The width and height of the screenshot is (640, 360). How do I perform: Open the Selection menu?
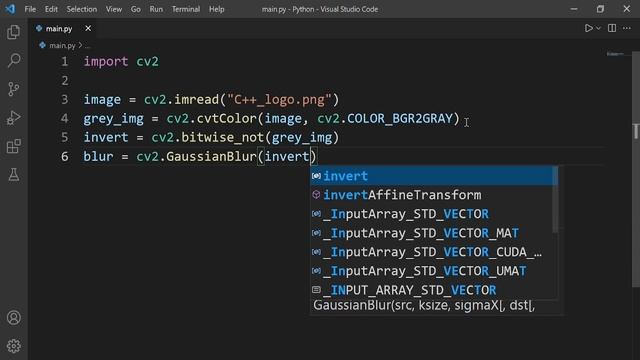coord(82,9)
